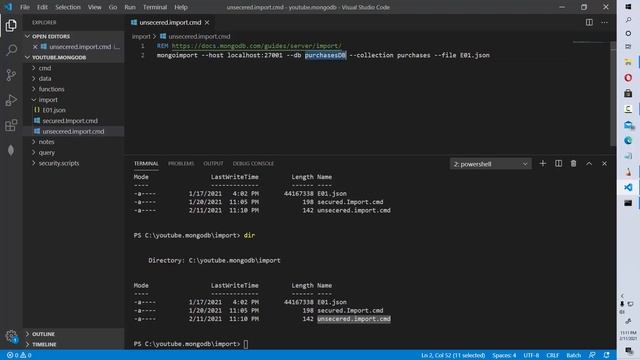Click the feedback icon in status bar

(x=592, y=355)
